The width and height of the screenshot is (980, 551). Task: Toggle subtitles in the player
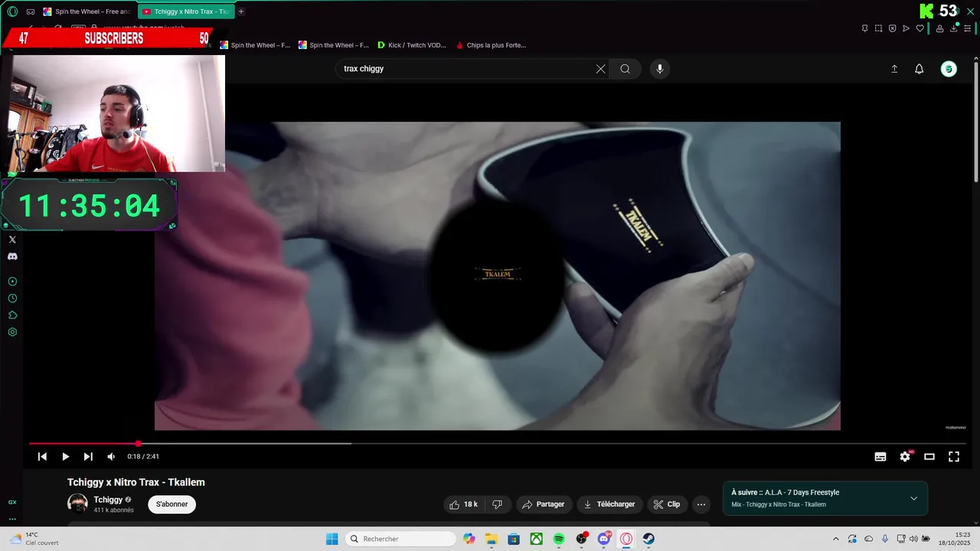[880, 457]
